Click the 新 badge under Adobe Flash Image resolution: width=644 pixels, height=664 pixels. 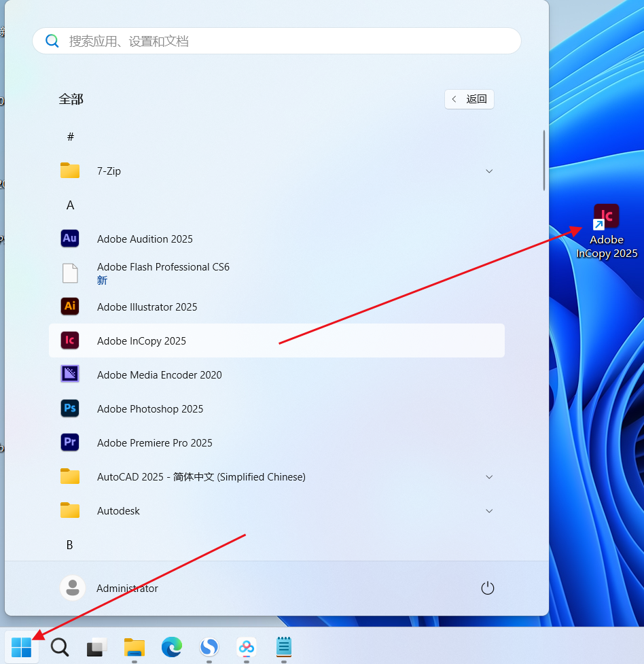coord(102,280)
